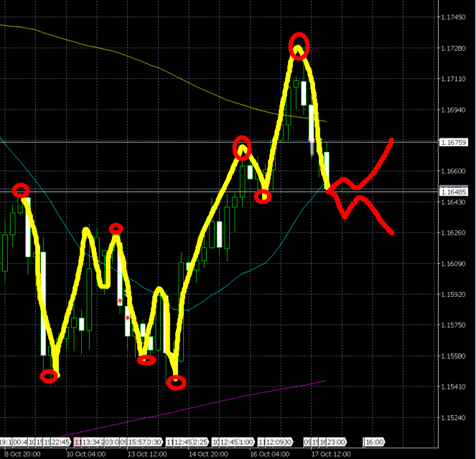Select the leftmost red circle on the chart
The height and width of the screenshot is (459, 476).
[x=21, y=190]
